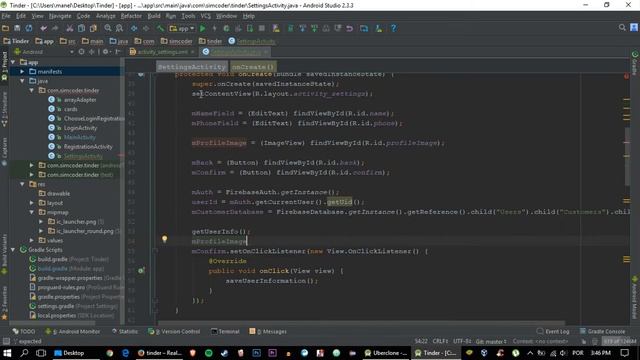Open LoginActivity in project tree
The width and height of the screenshot is (640, 360).
(80, 128)
